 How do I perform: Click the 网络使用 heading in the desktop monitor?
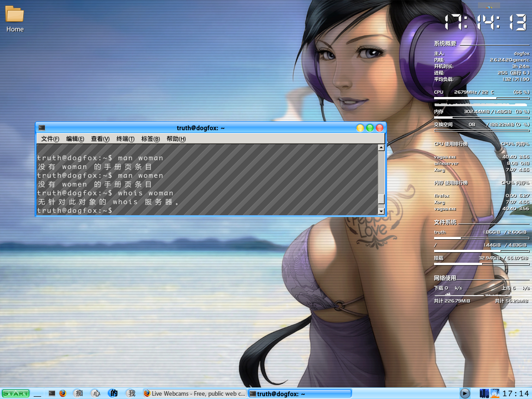pos(445,278)
